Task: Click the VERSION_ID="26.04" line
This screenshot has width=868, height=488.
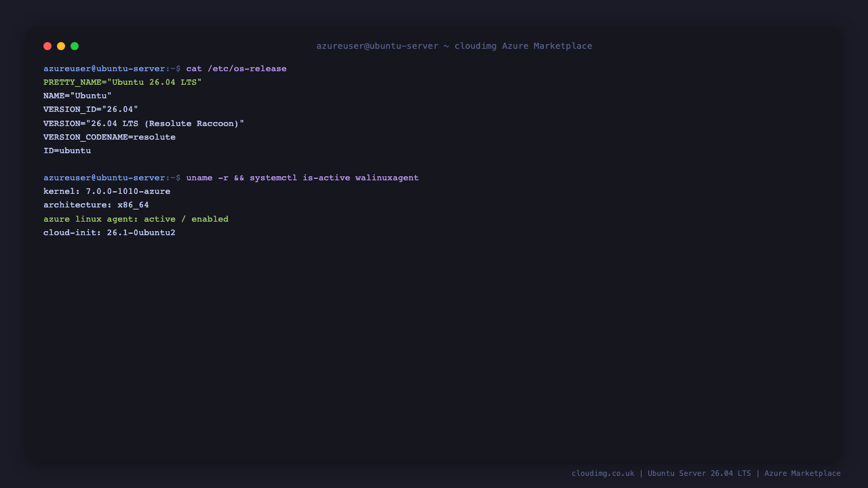Action: click(x=91, y=109)
